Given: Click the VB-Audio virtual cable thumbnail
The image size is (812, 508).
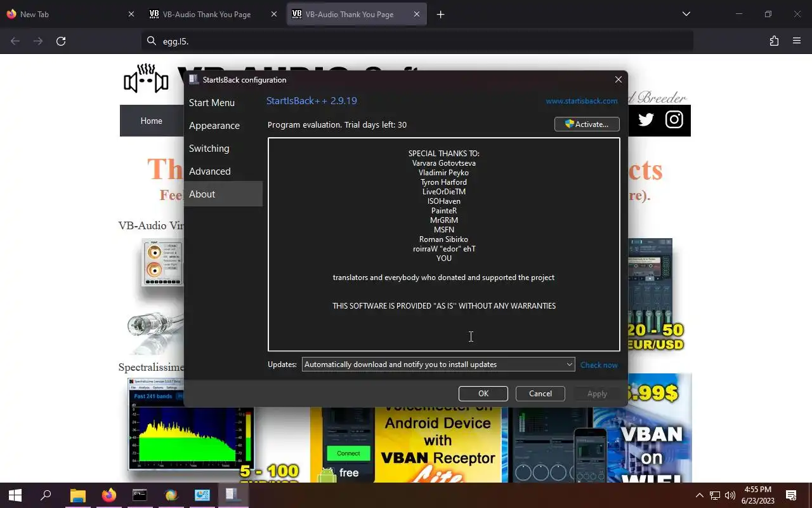Looking at the screenshot, I should tap(162, 263).
